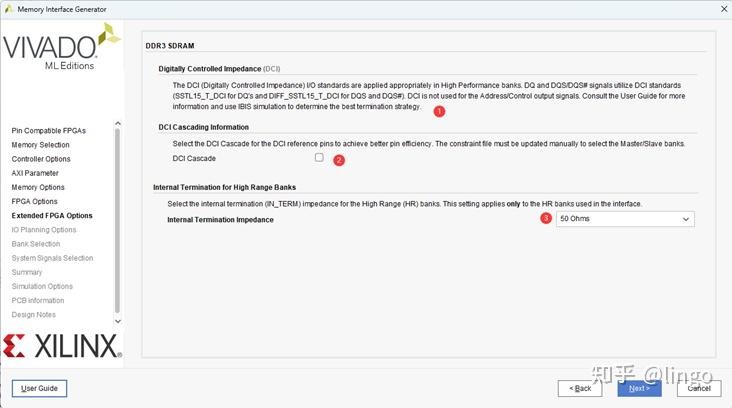Click the Xilinx logo in sidebar
The width and height of the screenshot is (732, 408).
click(62, 346)
